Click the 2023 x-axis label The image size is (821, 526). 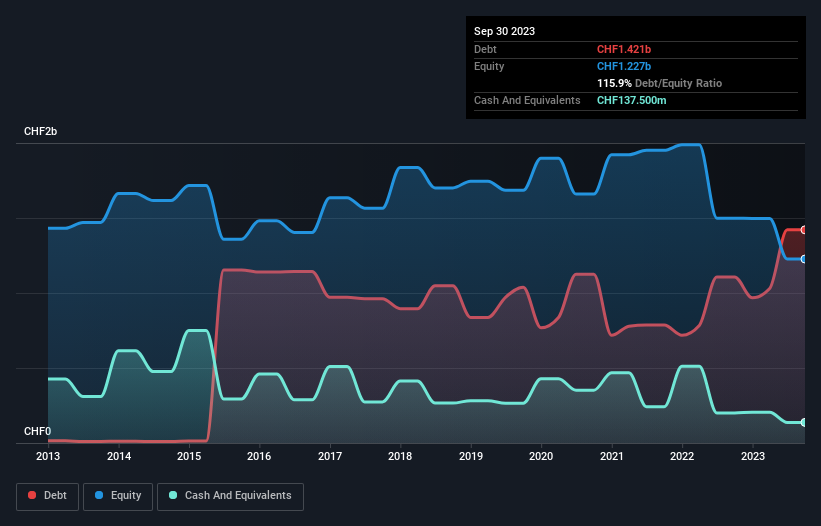click(x=752, y=456)
